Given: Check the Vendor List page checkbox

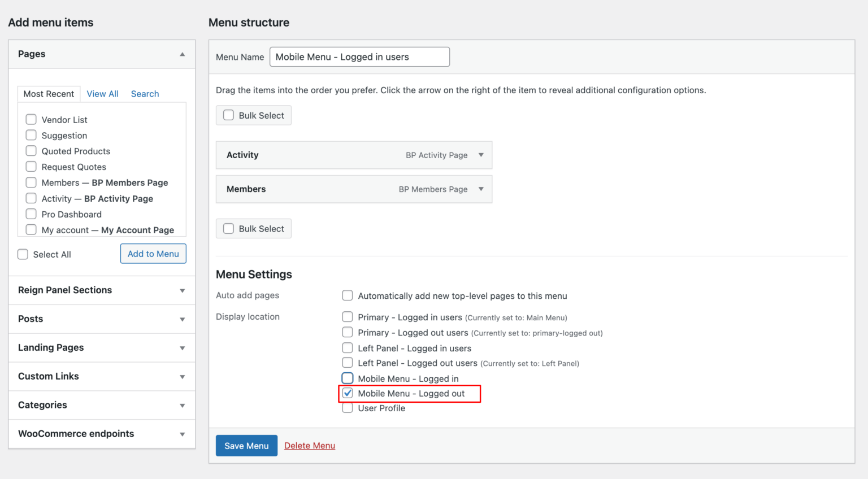Looking at the screenshot, I should [31, 119].
